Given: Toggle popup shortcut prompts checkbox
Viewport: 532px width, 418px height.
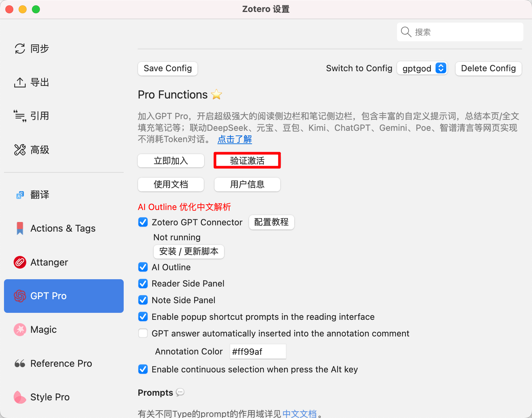Looking at the screenshot, I should [x=143, y=316].
